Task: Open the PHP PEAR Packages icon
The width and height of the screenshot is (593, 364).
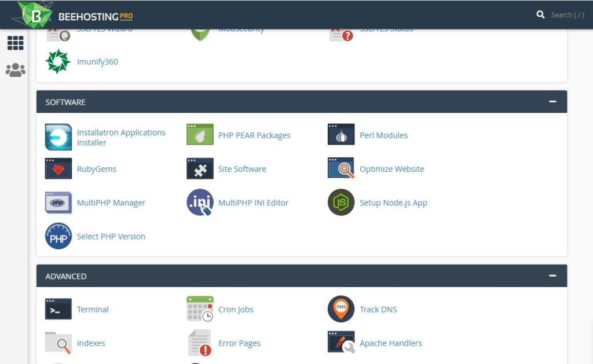Action: pos(200,135)
